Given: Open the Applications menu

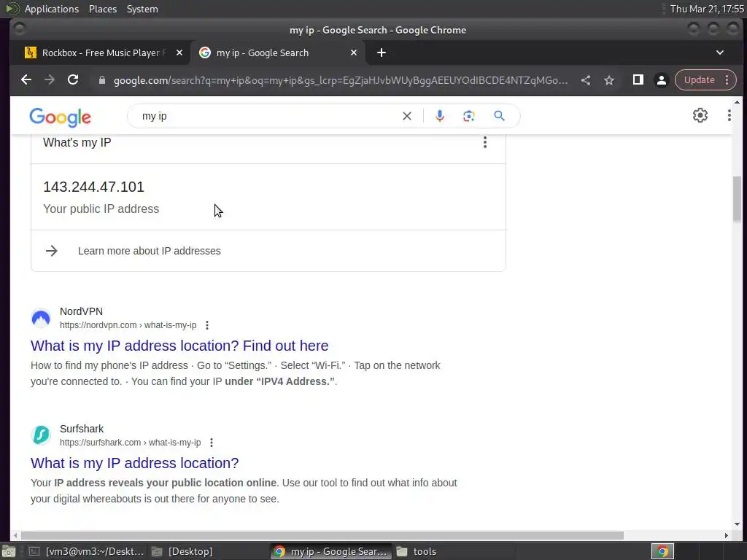Looking at the screenshot, I should pyautogui.click(x=52, y=9).
